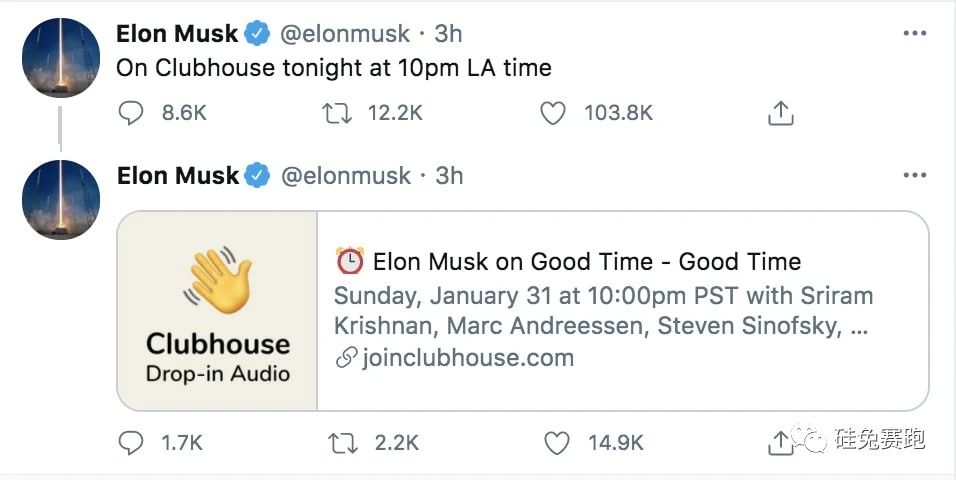The width and height of the screenshot is (956, 480).
Task: Like the tweet with 103.8K likes
Action: point(553,114)
